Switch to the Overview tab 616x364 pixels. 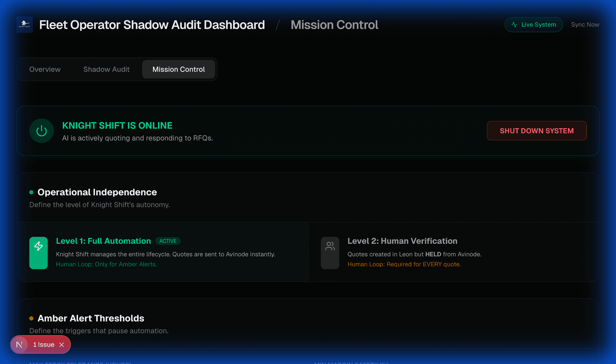pos(45,69)
